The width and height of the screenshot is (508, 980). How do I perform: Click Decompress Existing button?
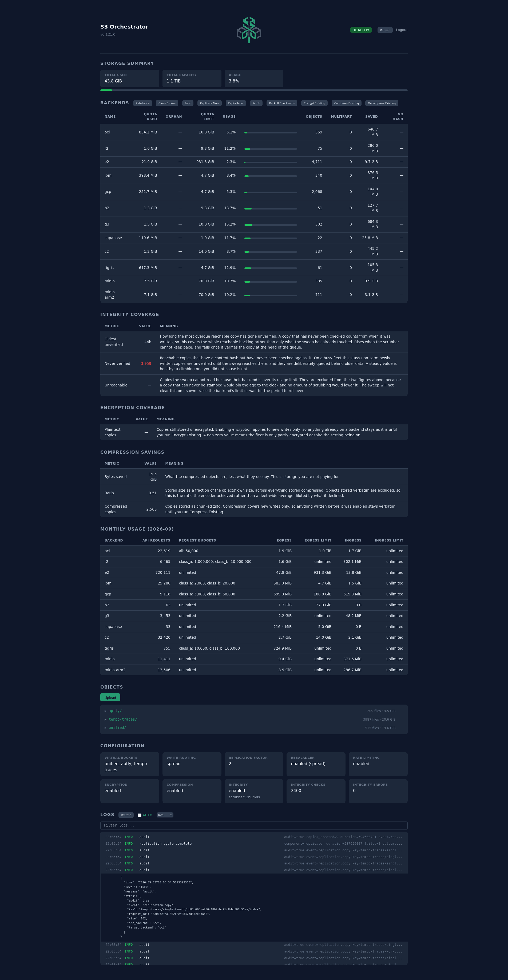tap(382, 103)
